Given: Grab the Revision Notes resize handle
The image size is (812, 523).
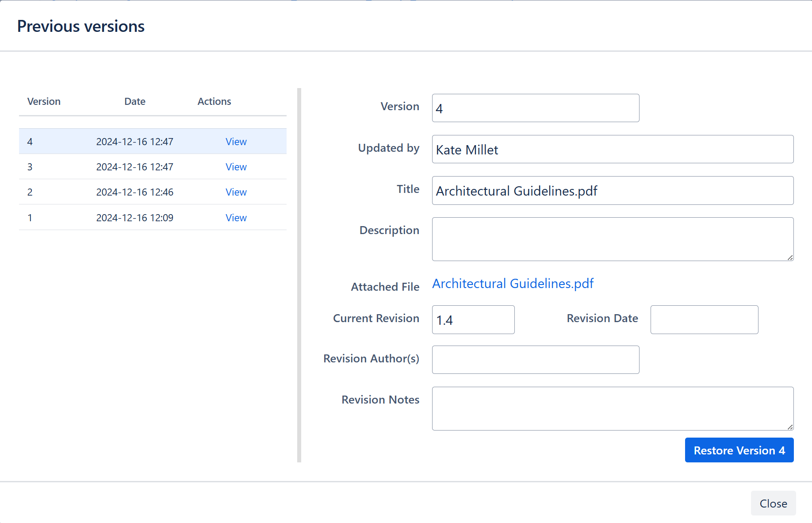Looking at the screenshot, I should pos(790,427).
